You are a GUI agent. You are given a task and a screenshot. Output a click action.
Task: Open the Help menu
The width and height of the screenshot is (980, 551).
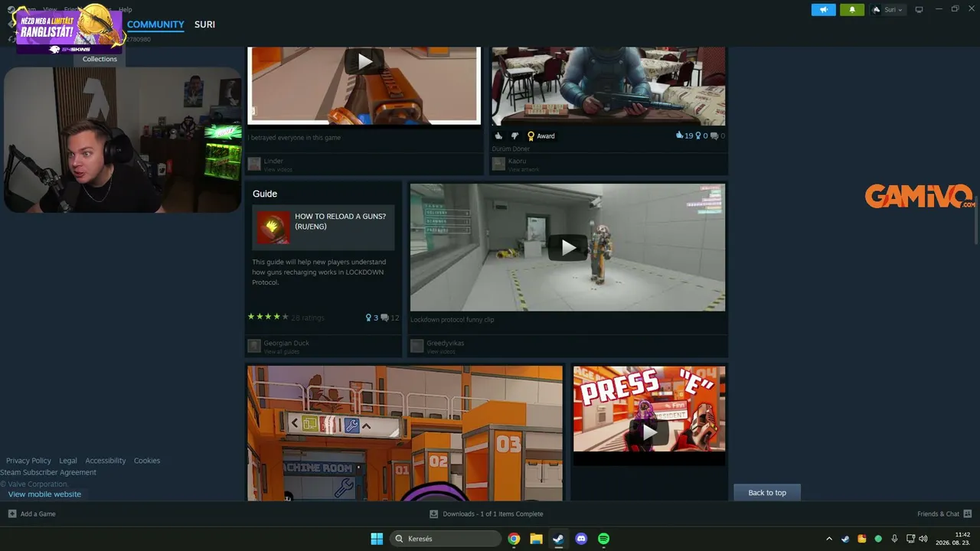tap(125, 10)
